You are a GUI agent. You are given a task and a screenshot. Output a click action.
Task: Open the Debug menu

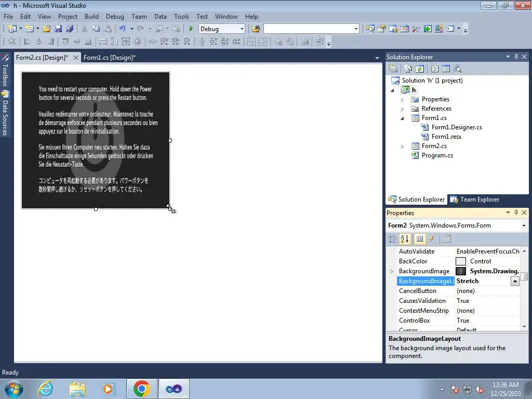(x=115, y=16)
